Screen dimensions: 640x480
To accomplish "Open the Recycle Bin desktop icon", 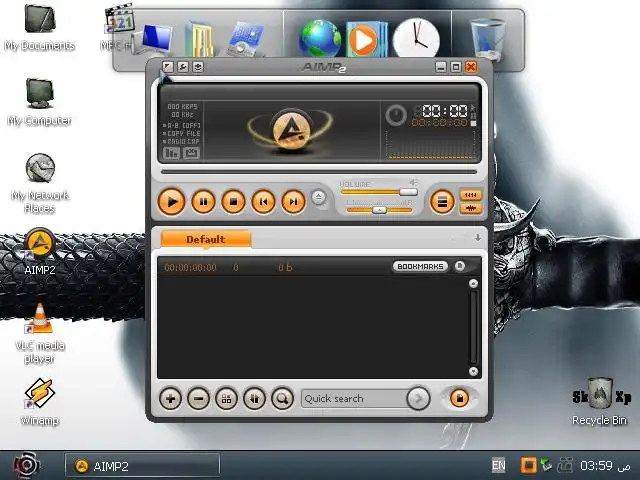I will click(x=600, y=402).
